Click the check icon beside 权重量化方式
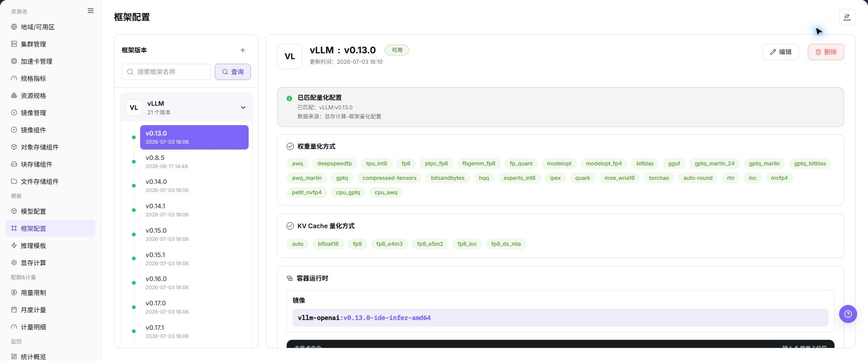 290,146
